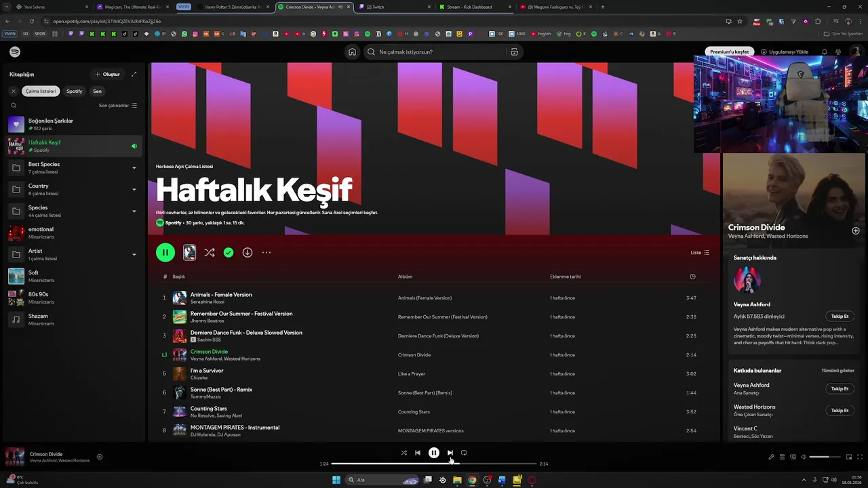Image resolution: width=868 pixels, height=488 pixels.
Task: Reload the page in browser
Action: tap(31, 21)
